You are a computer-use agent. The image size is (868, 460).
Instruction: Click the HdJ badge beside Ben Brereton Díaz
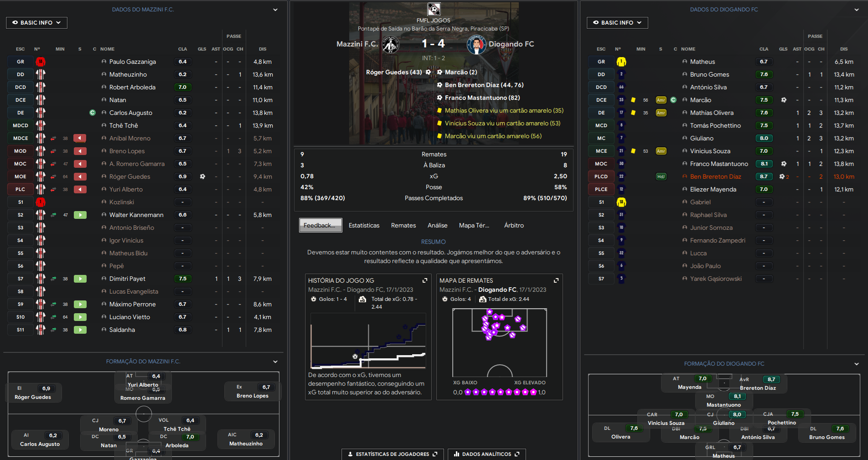[661, 176]
